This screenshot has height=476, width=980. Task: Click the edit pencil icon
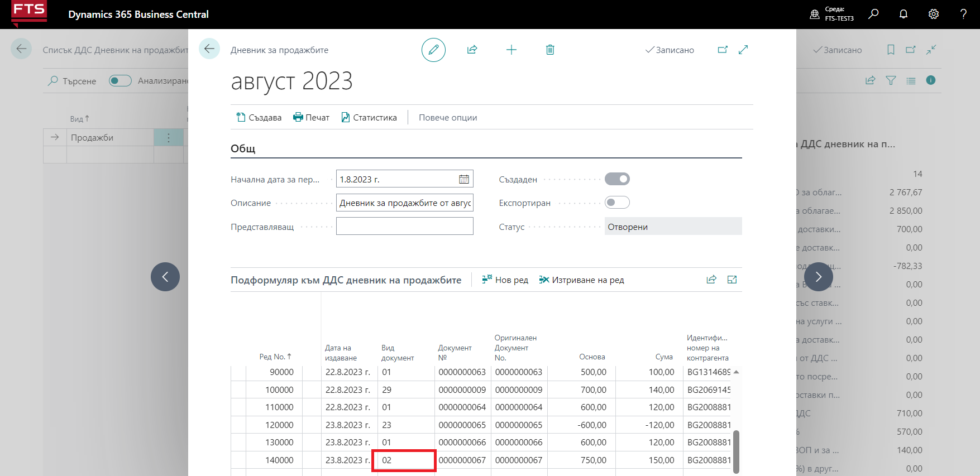point(433,50)
